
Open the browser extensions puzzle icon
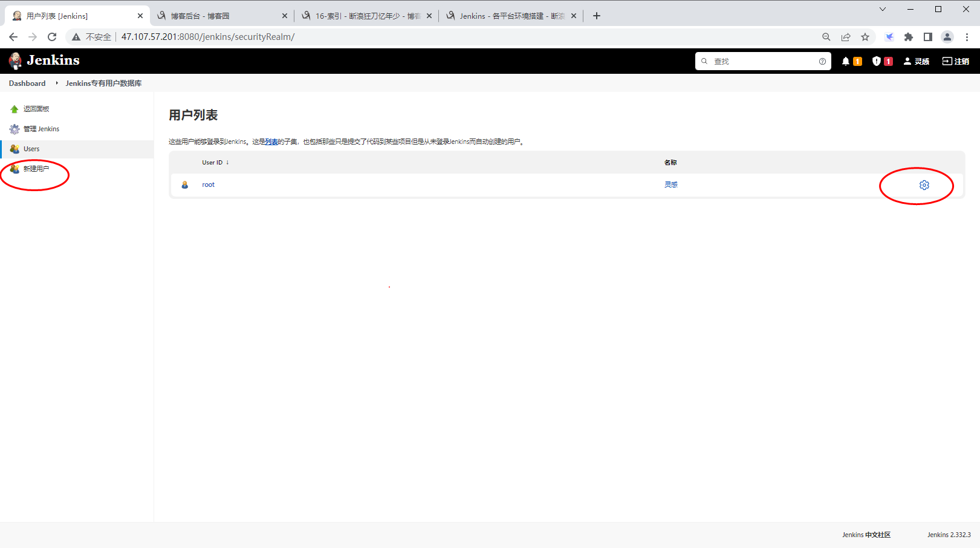909,37
